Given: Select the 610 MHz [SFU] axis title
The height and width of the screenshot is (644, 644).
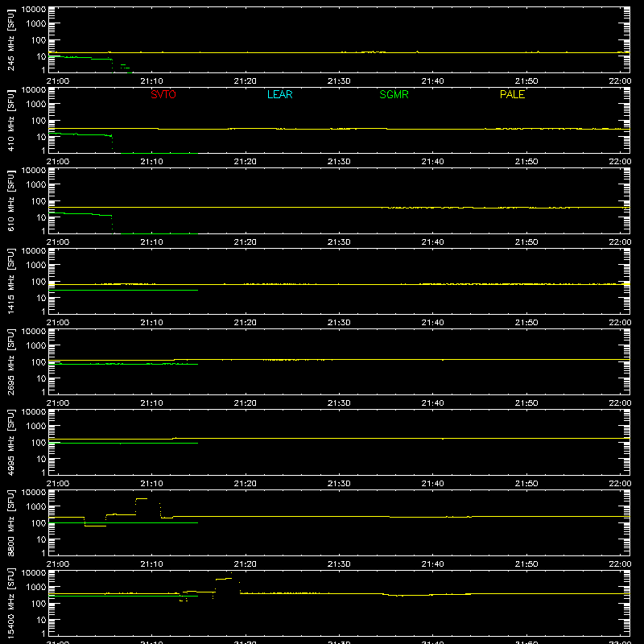Looking at the screenshot, I should point(11,200).
